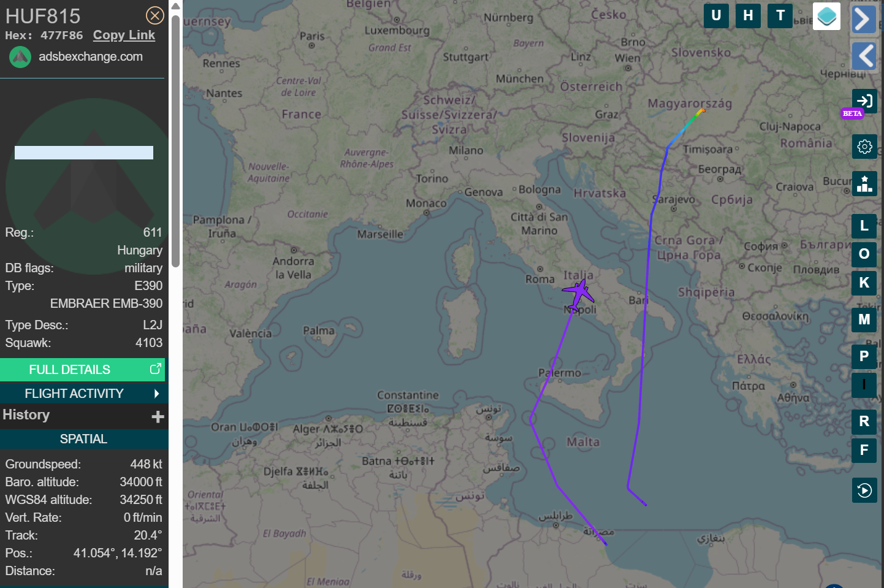This screenshot has height=588, width=884.
Task: Open the map layers selector icon
Action: coord(826,16)
